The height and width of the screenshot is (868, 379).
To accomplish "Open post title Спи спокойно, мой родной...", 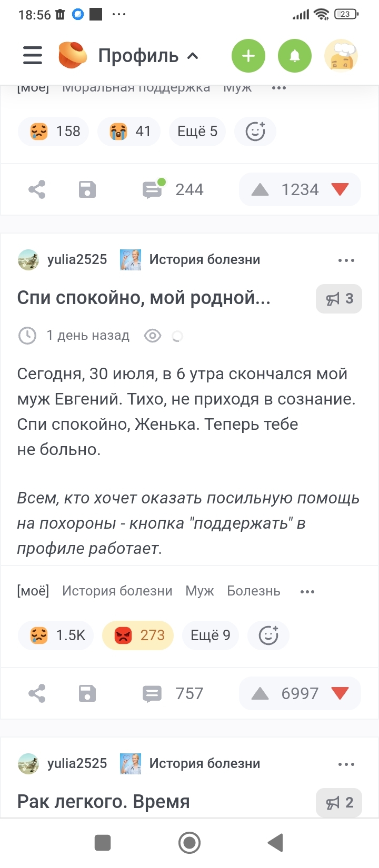I will 144,298.
